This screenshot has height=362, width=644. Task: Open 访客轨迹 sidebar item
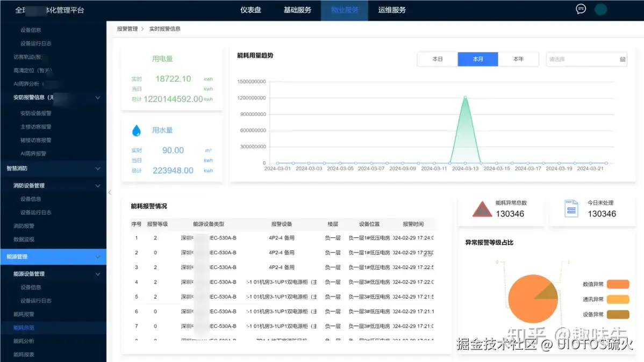tap(27, 57)
